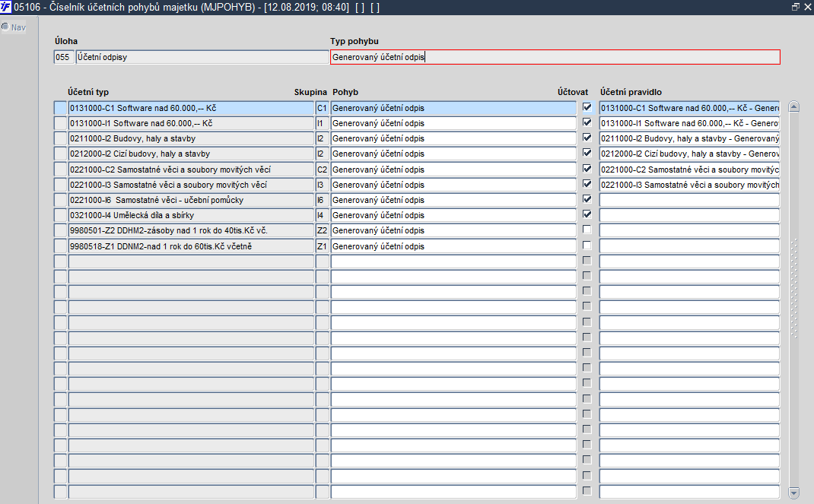The width and height of the screenshot is (814, 504).
Task: Uncheck Účtovat for 0131000-C1 Software row
Action: point(587,107)
